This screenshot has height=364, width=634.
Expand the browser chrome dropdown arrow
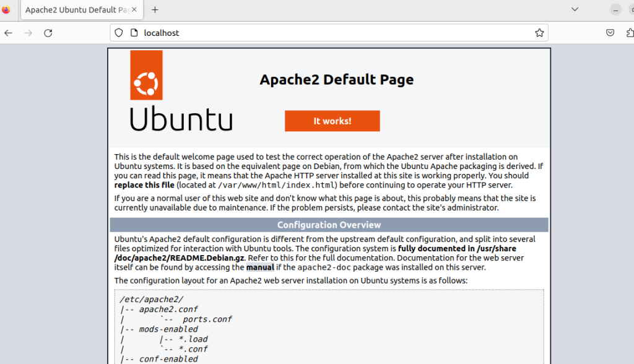(x=575, y=9)
